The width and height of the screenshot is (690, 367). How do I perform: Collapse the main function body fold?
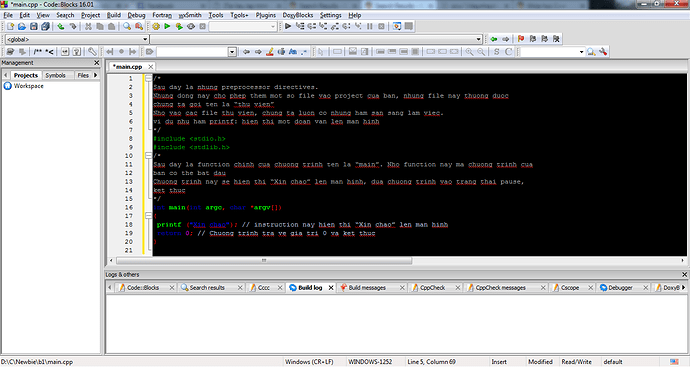pyautogui.click(x=149, y=216)
